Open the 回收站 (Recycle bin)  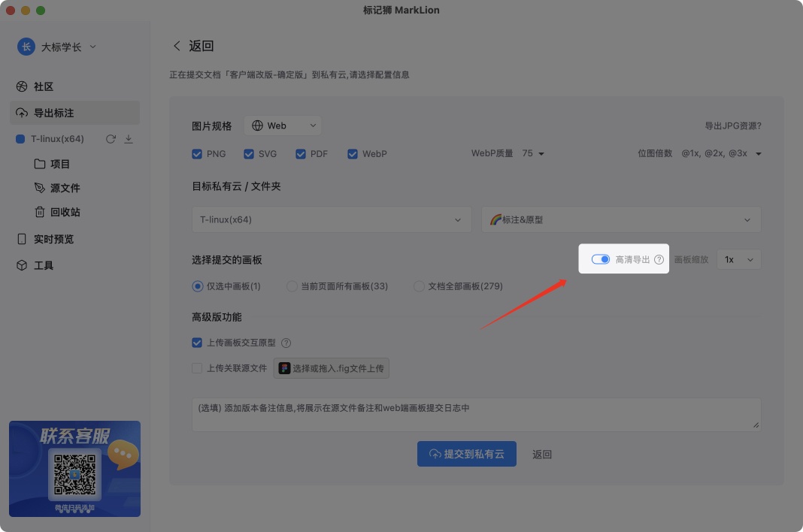point(59,212)
